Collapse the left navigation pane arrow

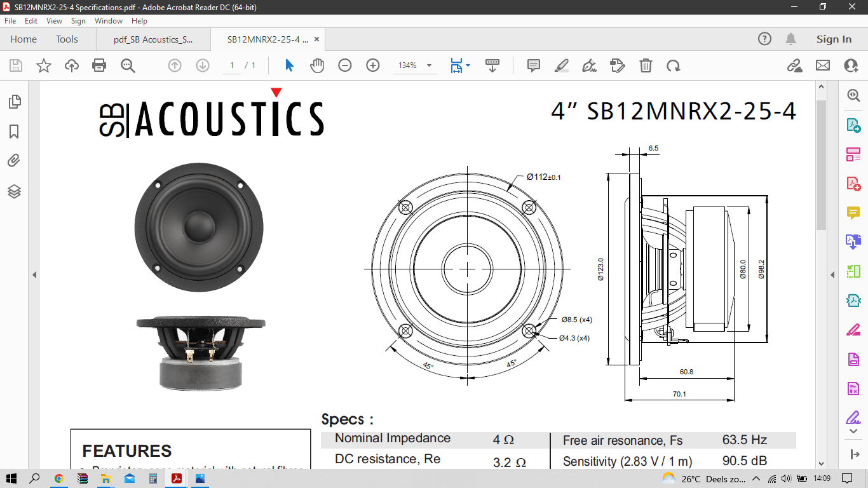(34, 275)
